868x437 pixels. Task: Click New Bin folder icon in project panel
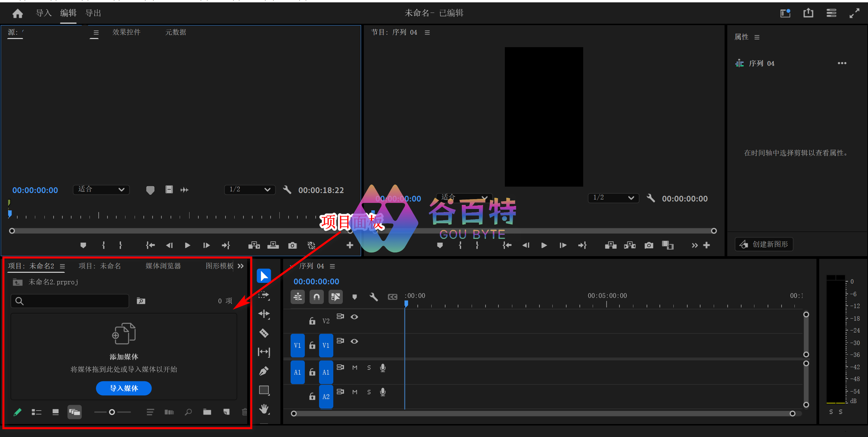click(207, 412)
